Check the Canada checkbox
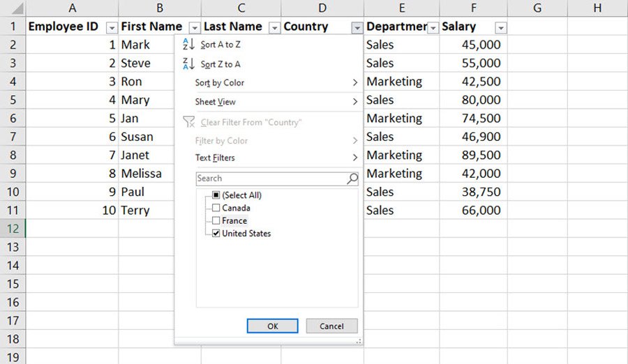 tap(216, 208)
